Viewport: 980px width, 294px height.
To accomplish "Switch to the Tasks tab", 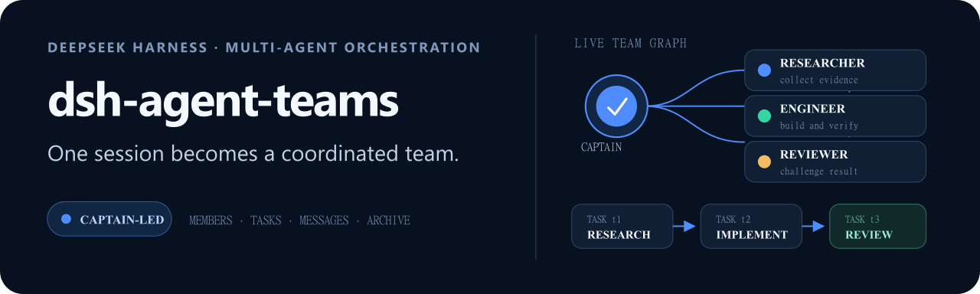I will 266,220.
